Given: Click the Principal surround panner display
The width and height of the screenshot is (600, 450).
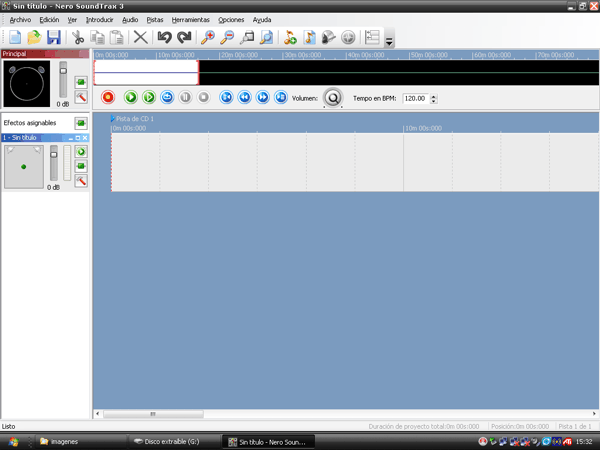Looking at the screenshot, I should [x=26, y=84].
